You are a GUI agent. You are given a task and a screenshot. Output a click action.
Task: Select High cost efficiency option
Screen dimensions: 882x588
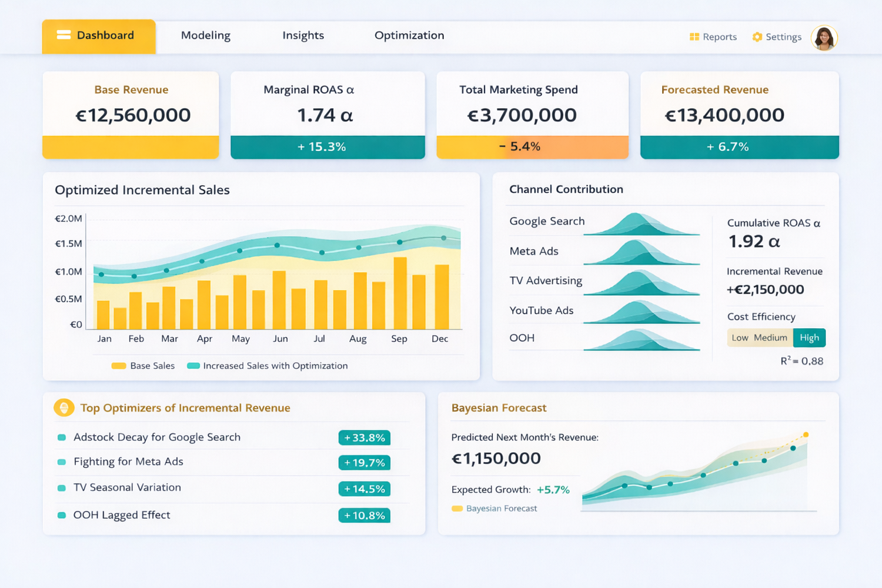point(809,338)
